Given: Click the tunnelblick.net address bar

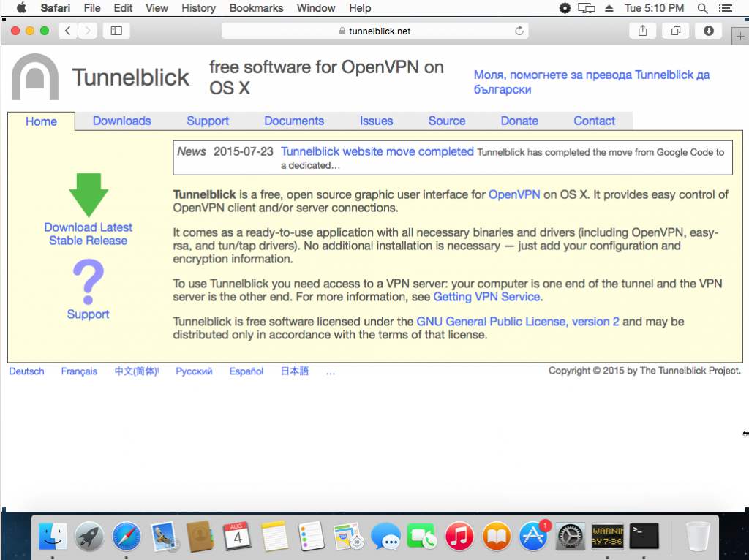Looking at the screenshot, I should click(x=375, y=31).
